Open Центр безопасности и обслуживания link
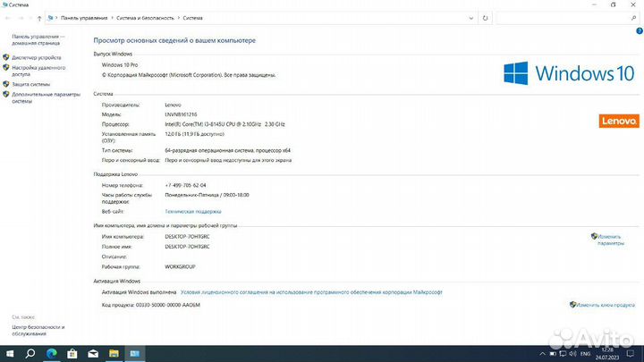The image size is (644, 362). (38, 331)
